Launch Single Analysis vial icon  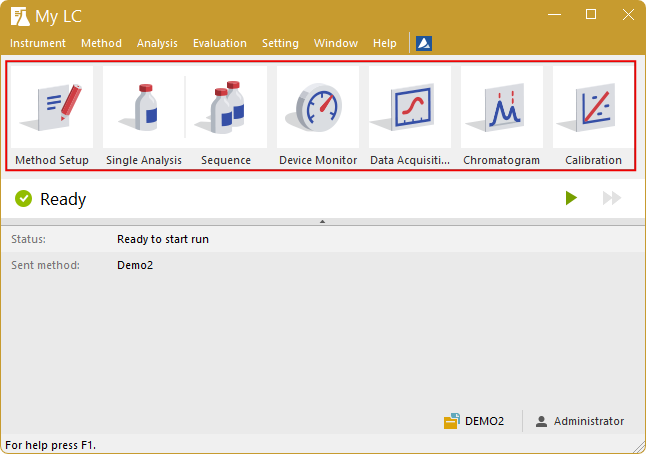point(144,107)
